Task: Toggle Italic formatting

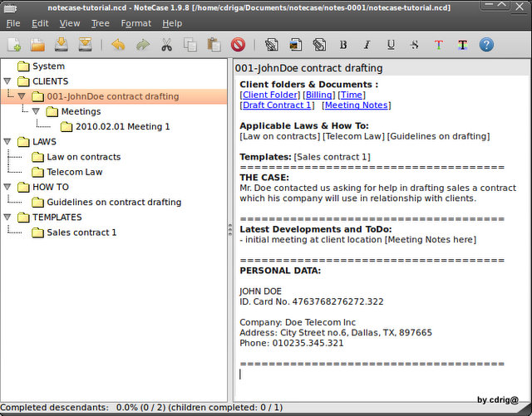Action: (x=367, y=45)
